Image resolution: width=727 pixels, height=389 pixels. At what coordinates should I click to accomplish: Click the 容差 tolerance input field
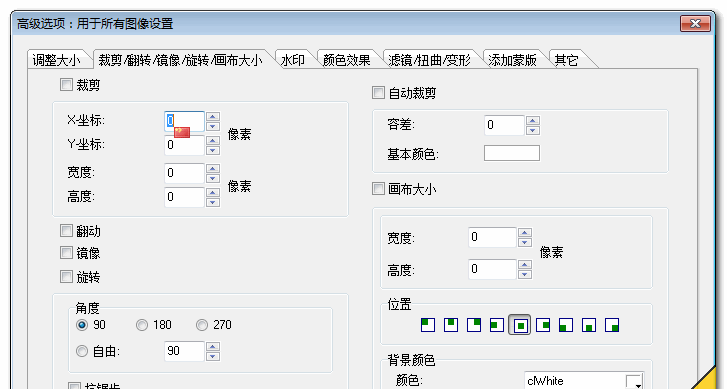(504, 125)
